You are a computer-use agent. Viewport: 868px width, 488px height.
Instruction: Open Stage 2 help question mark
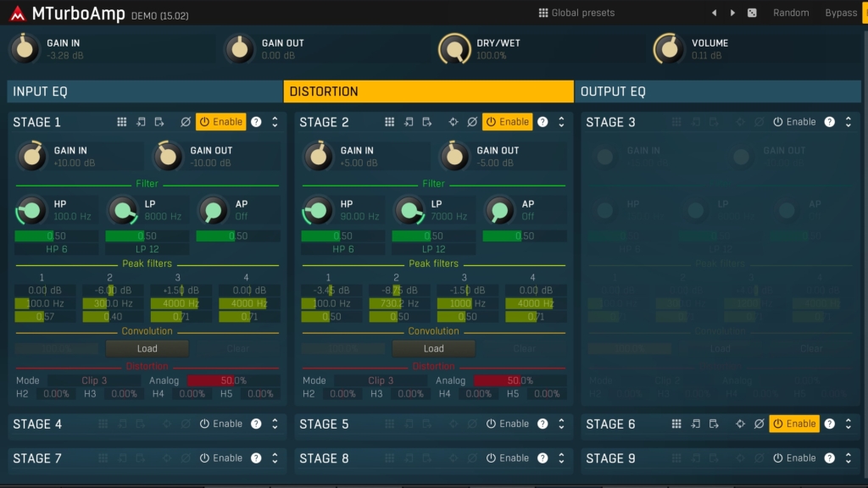[542, 122]
